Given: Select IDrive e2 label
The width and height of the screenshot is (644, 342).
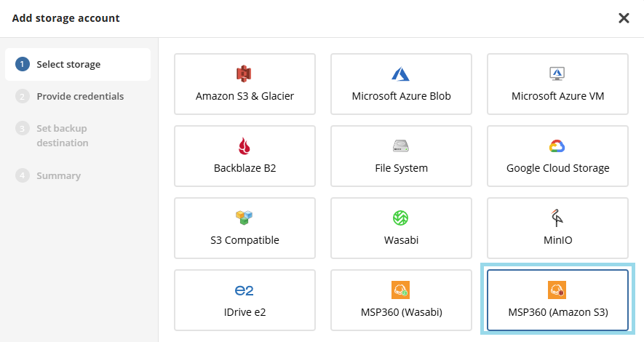Looking at the screenshot, I should pyautogui.click(x=245, y=312).
